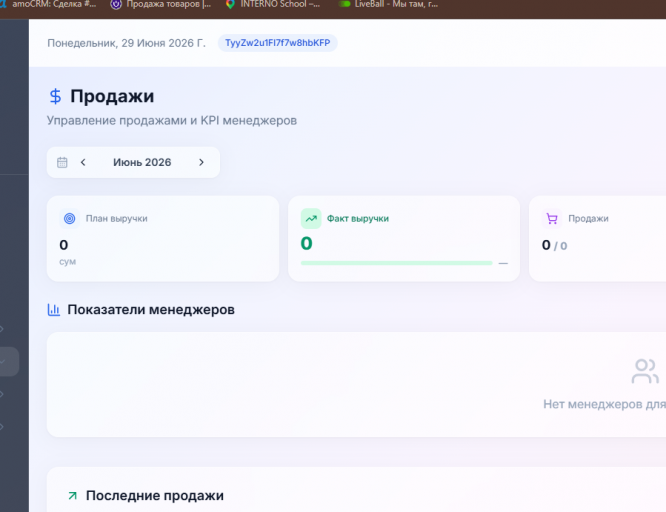Open the amoCRM Сделка browser tab

click(x=48, y=4)
